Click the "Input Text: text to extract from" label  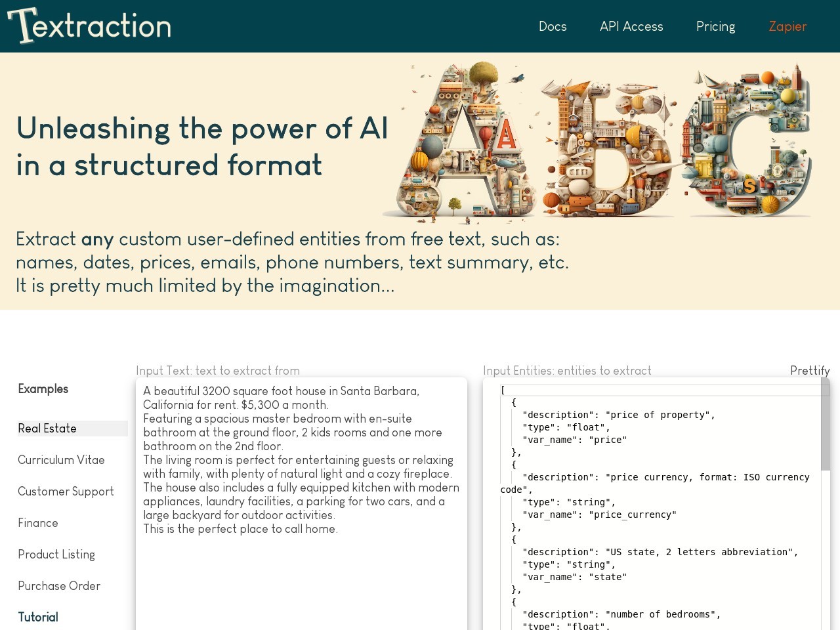[218, 371]
